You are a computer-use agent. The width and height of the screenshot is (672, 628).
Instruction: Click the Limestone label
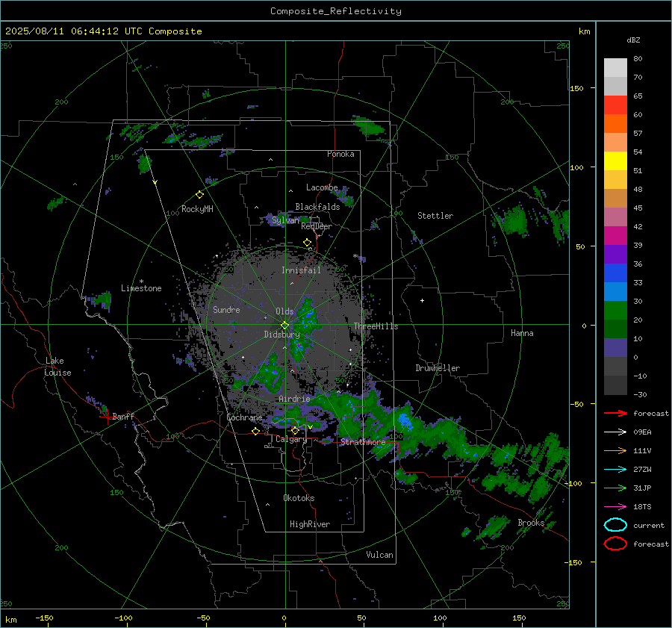tap(141, 288)
